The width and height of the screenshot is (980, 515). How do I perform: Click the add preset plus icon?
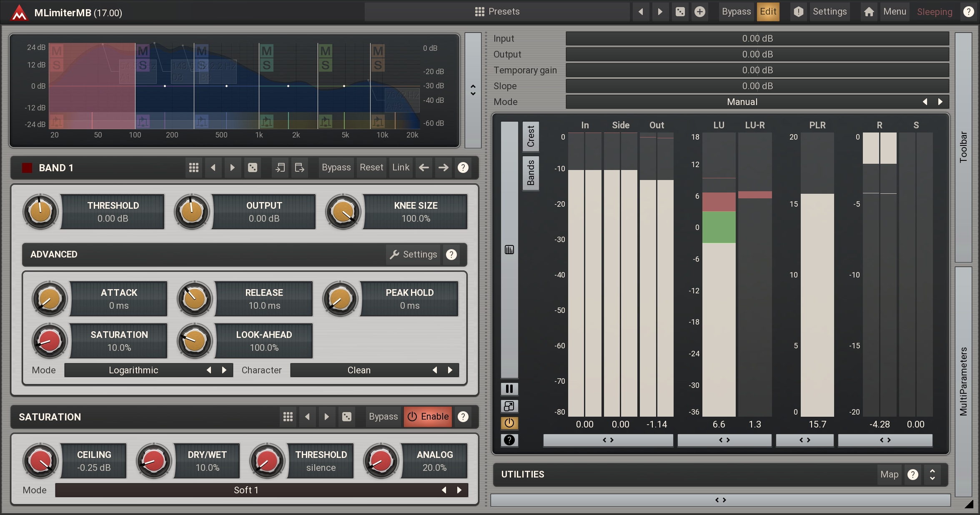(700, 12)
